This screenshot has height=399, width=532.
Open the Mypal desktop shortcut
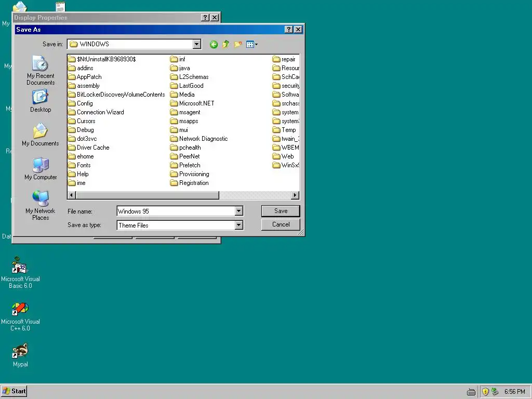[x=20, y=355]
